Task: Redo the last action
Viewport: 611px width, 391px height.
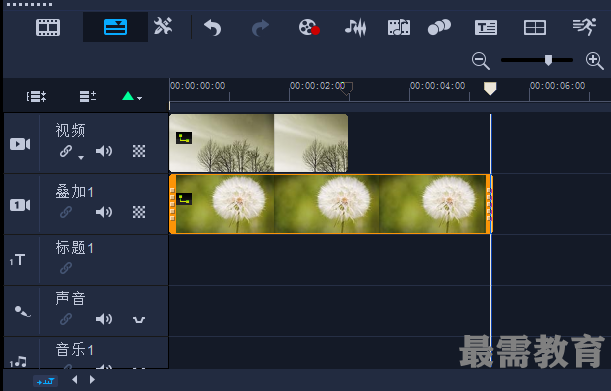Action: 260,28
